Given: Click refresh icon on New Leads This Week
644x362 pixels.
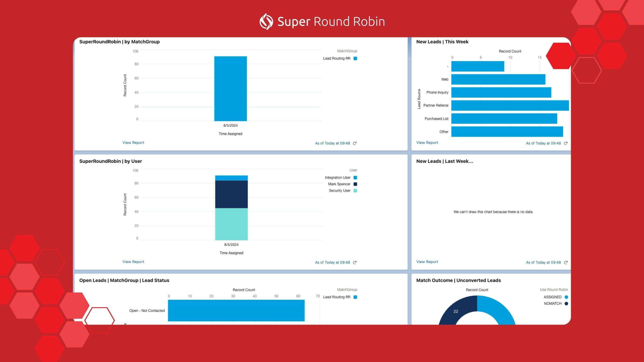Looking at the screenshot, I should [x=565, y=143].
